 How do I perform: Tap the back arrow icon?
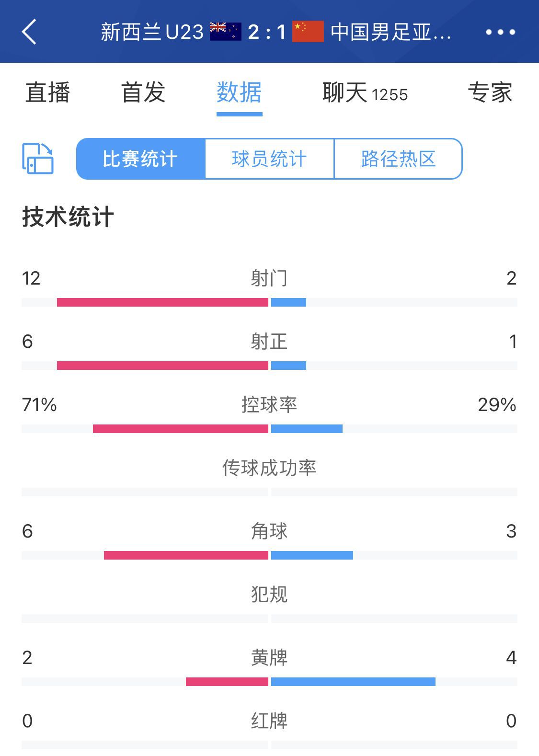29,32
